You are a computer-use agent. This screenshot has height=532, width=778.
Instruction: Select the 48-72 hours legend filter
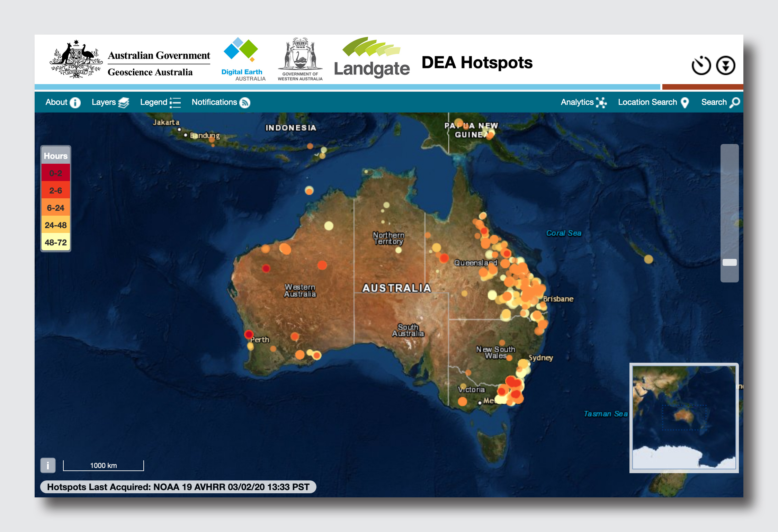(55, 242)
